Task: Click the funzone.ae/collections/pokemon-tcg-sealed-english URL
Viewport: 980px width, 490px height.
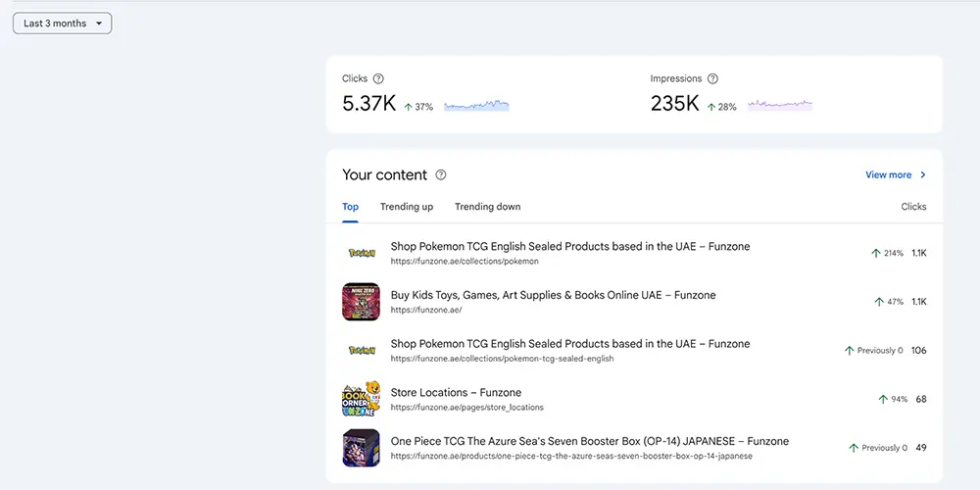Action: [x=502, y=359]
